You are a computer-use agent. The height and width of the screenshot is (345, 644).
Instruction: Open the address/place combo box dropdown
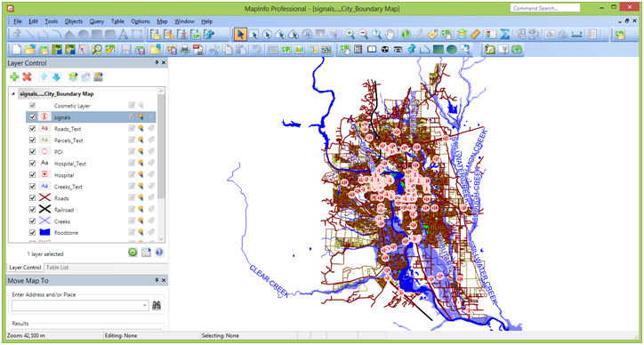(x=145, y=305)
